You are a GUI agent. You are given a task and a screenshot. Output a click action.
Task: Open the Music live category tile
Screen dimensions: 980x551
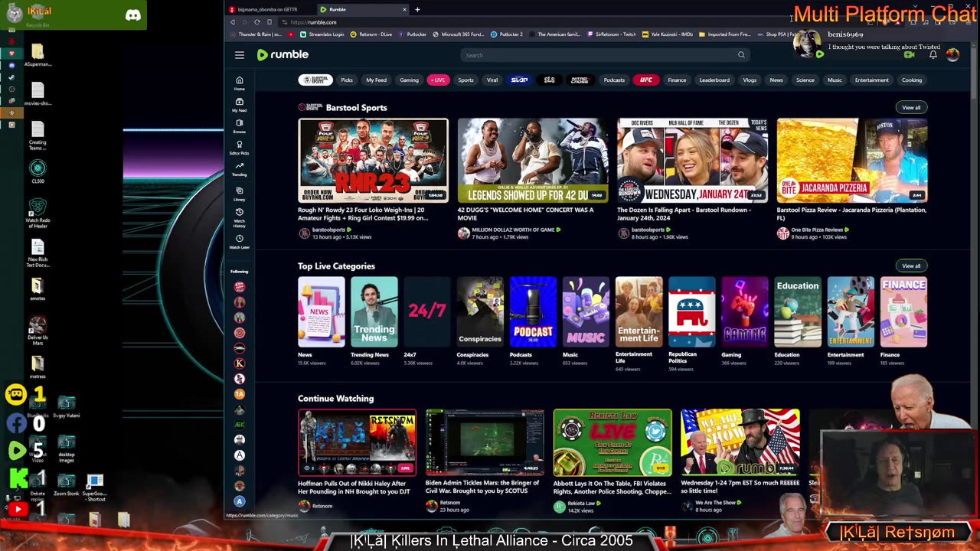tap(586, 311)
